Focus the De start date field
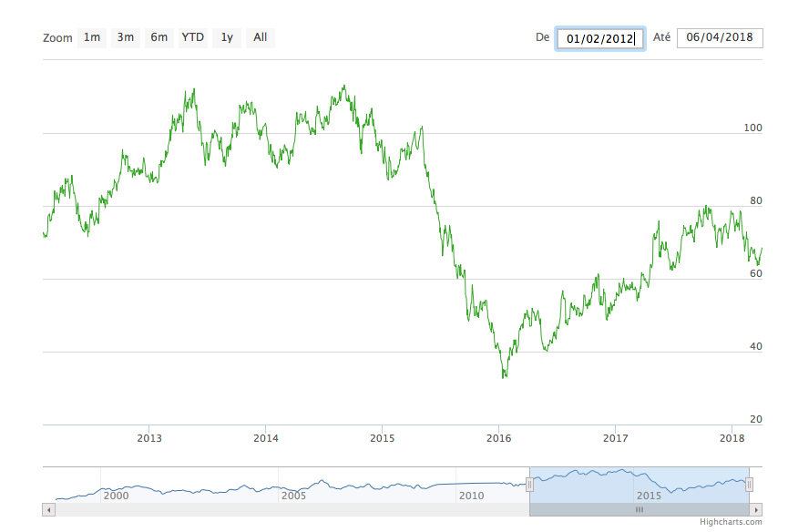The image size is (788, 532). click(x=600, y=38)
